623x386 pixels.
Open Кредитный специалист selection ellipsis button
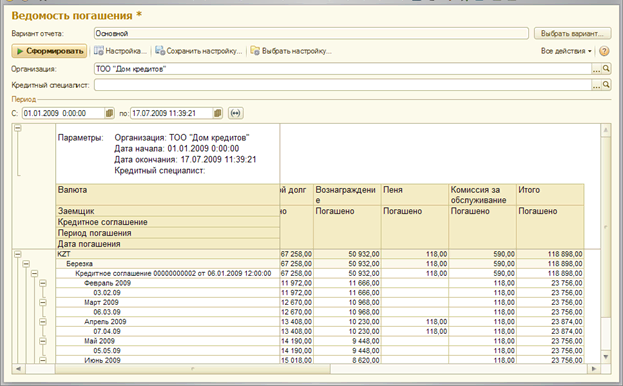tap(596, 85)
